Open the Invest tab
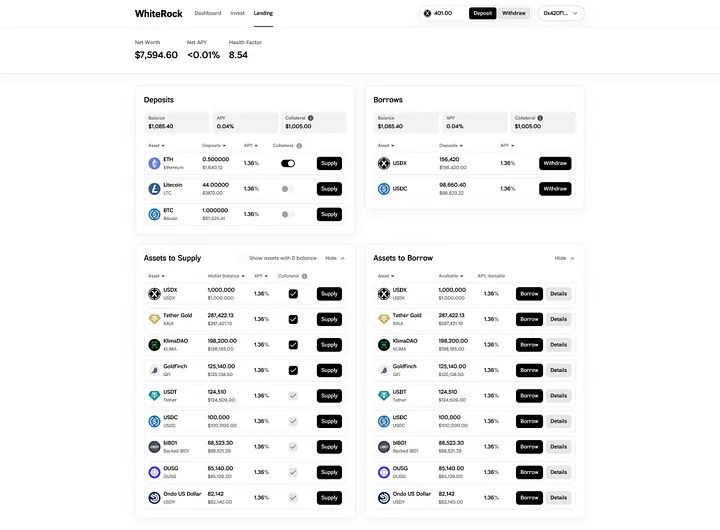The image size is (720, 530). 237,13
